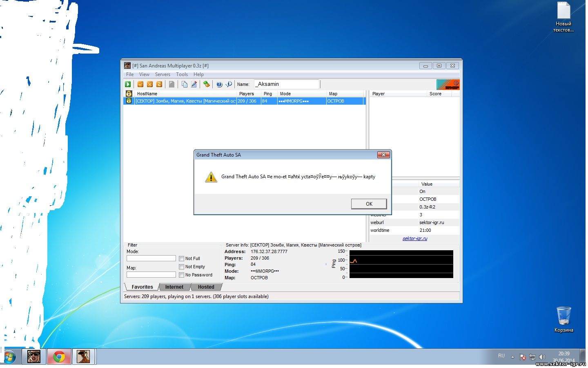Click the Name field containing _Aksamin
This screenshot has width=588, height=368.
click(x=286, y=84)
